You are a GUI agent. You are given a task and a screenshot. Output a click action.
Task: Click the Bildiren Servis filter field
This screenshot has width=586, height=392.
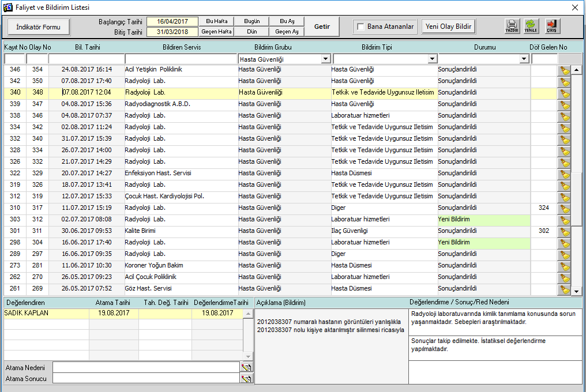(181, 59)
